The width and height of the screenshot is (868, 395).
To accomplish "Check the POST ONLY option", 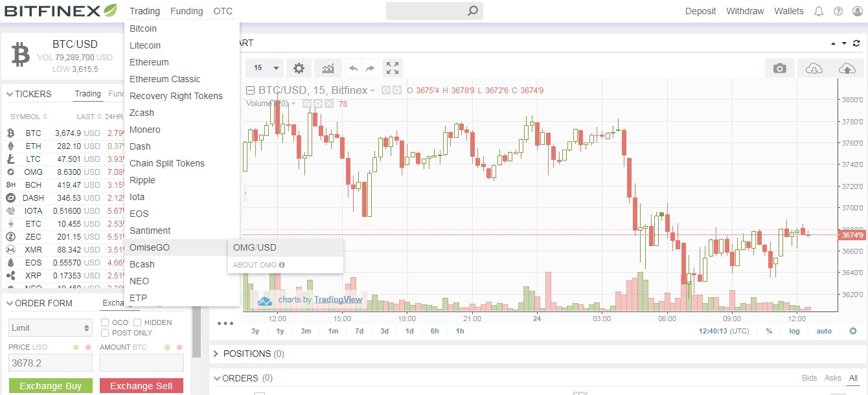I will tap(104, 333).
